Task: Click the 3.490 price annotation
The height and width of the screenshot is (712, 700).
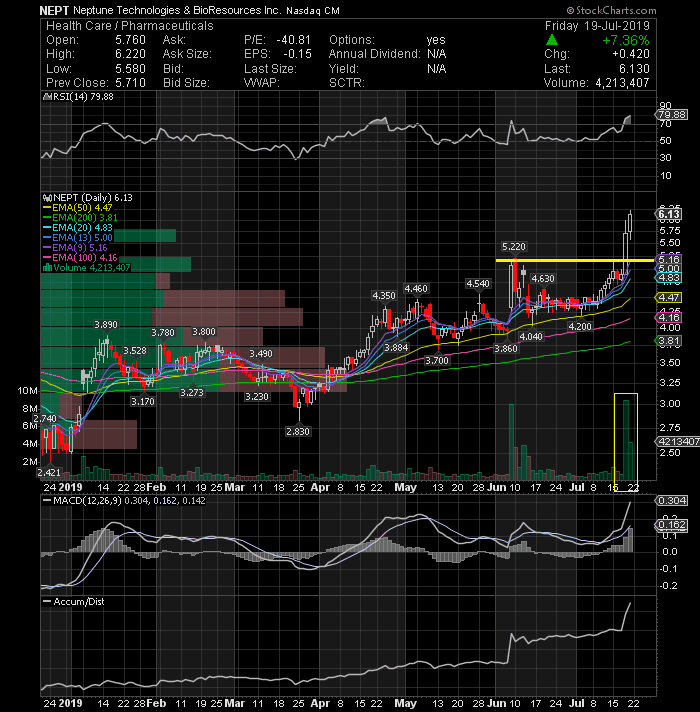Action: (x=261, y=354)
